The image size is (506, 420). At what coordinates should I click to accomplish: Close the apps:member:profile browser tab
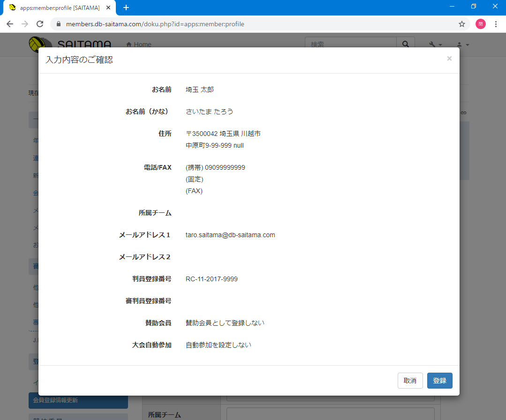[108, 8]
